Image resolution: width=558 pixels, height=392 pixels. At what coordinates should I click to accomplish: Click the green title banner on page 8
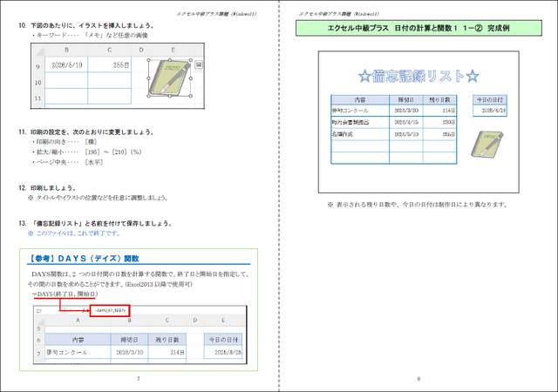[418, 30]
